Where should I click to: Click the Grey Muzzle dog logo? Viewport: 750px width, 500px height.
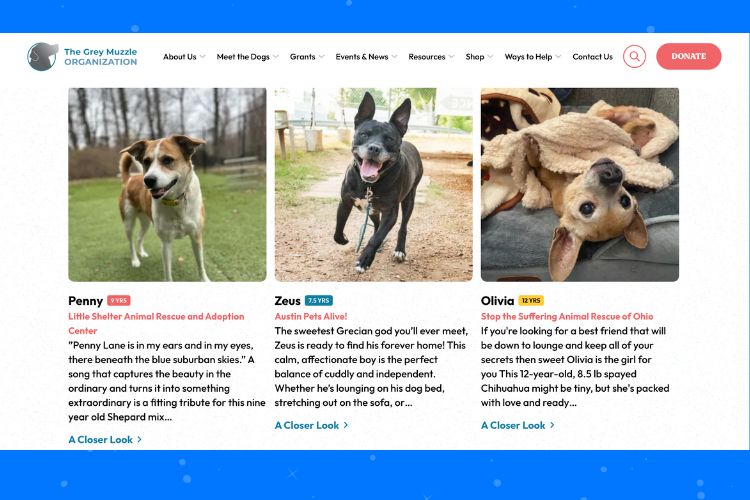[43, 56]
